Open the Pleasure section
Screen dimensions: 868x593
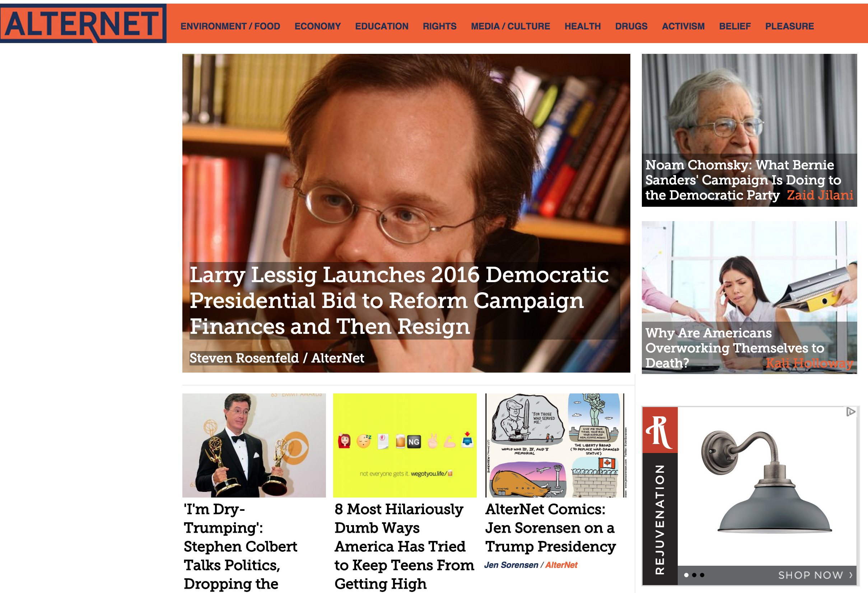(x=789, y=26)
